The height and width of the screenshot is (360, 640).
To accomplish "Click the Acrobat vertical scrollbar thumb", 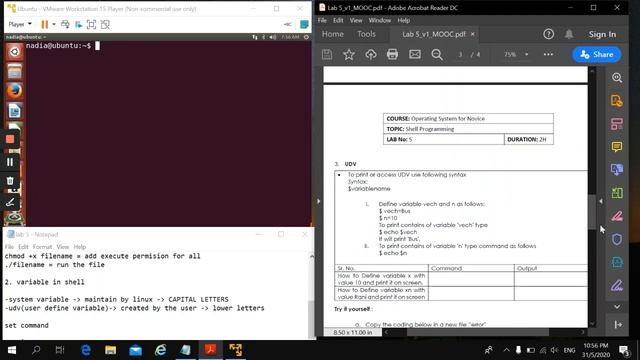I will pyautogui.click(x=592, y=212).
